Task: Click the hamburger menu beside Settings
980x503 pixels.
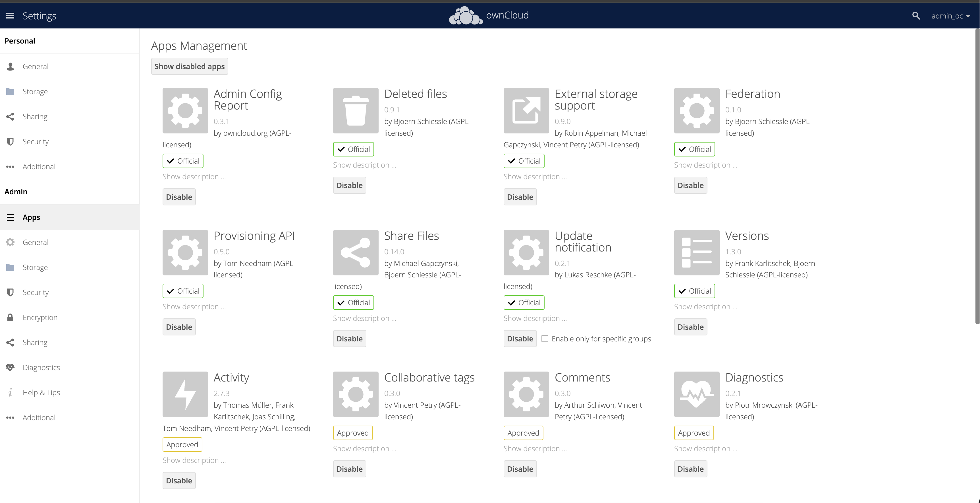Action: click(x=10, y=15)
